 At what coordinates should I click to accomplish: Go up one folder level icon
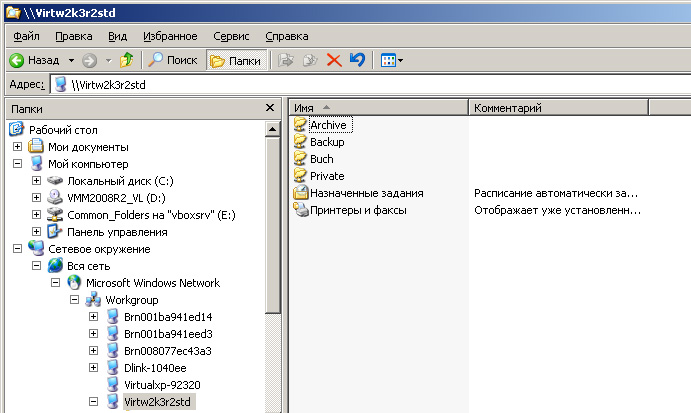click(126, 60)
